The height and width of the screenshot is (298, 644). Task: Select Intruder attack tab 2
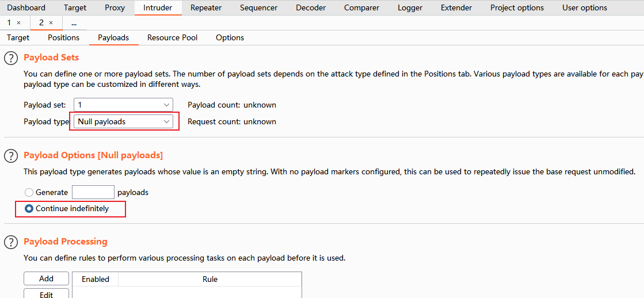tap(41, 23)
